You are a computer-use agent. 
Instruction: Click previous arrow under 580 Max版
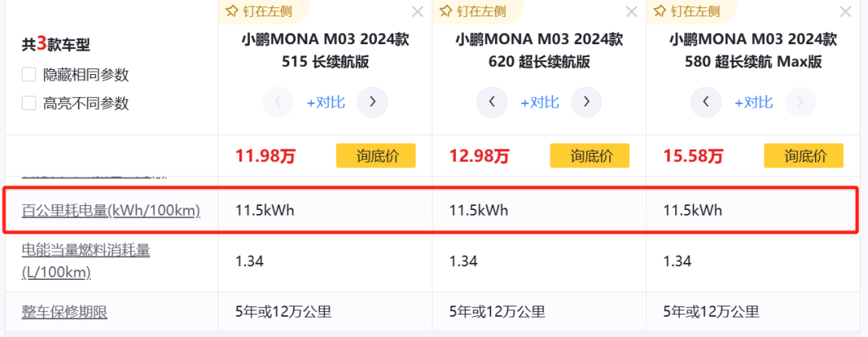coord(706,102)
